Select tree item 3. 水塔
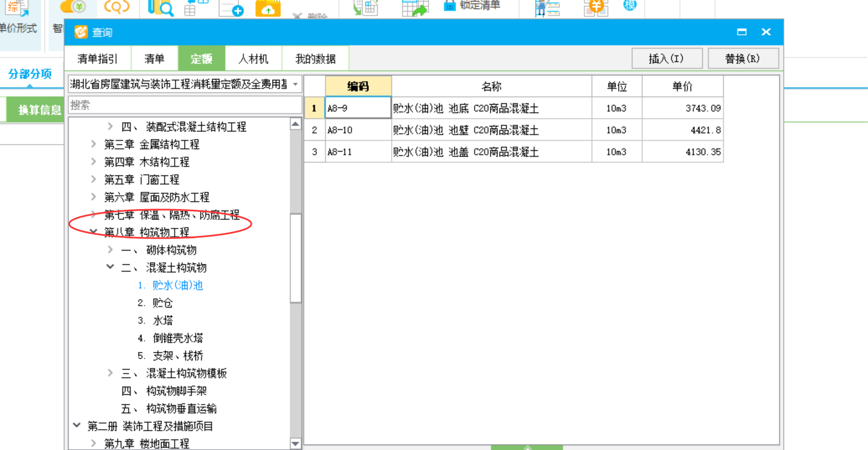The image size is (868, 450). [x=155, y=320]
